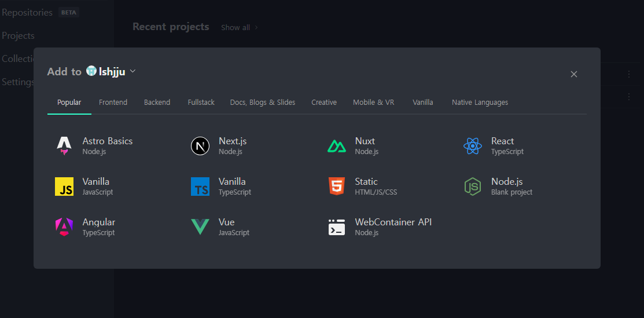Screen dimensions: 644x318
Task: Choose the Nuxt template title
Action: (365, 141)
